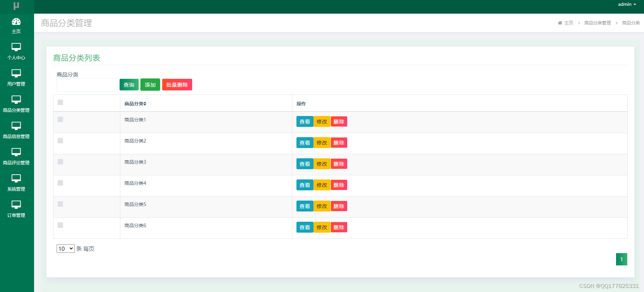Click the 商品分类管理 monitor icon
Screen dimensions: 644x292
click(x=16, y=100)
